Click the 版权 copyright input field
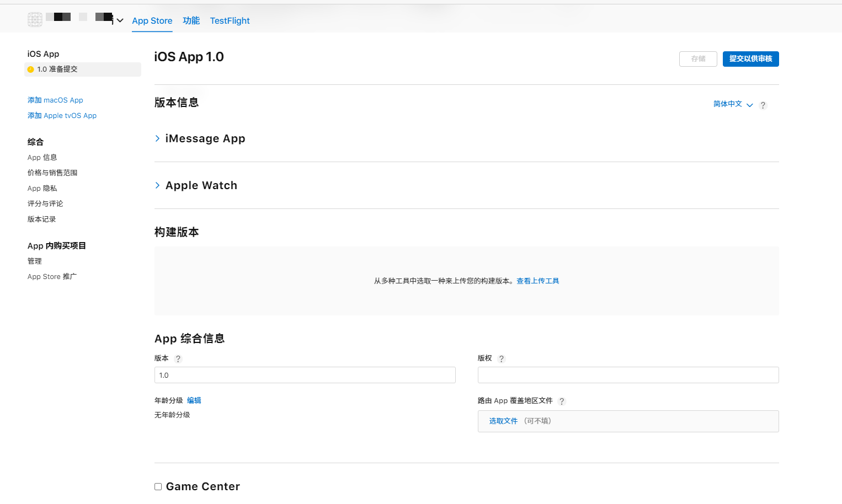The width and height of the screenshot is (842, 504). 628,375
